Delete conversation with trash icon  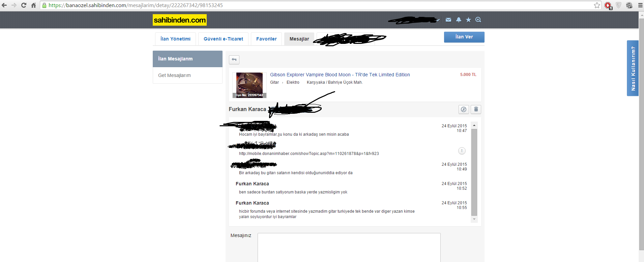[x=476, y=109]
